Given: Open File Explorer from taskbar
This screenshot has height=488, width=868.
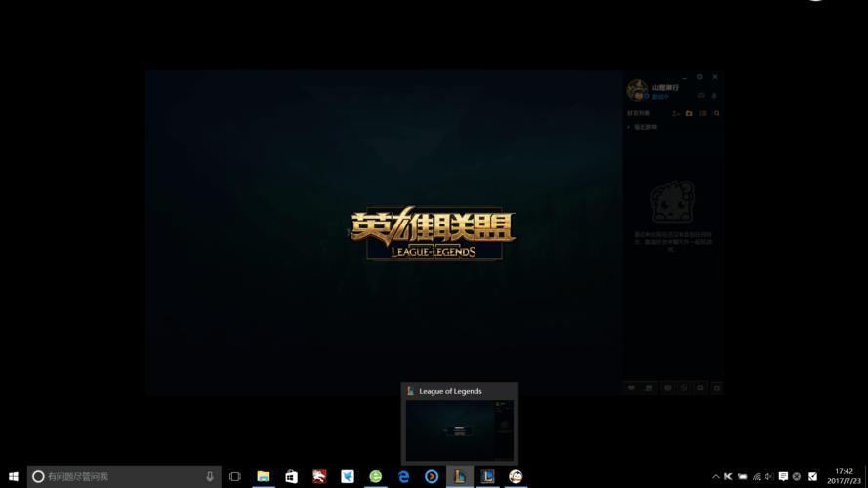Looking at the screenshot, I should click(x=264, y=476).
